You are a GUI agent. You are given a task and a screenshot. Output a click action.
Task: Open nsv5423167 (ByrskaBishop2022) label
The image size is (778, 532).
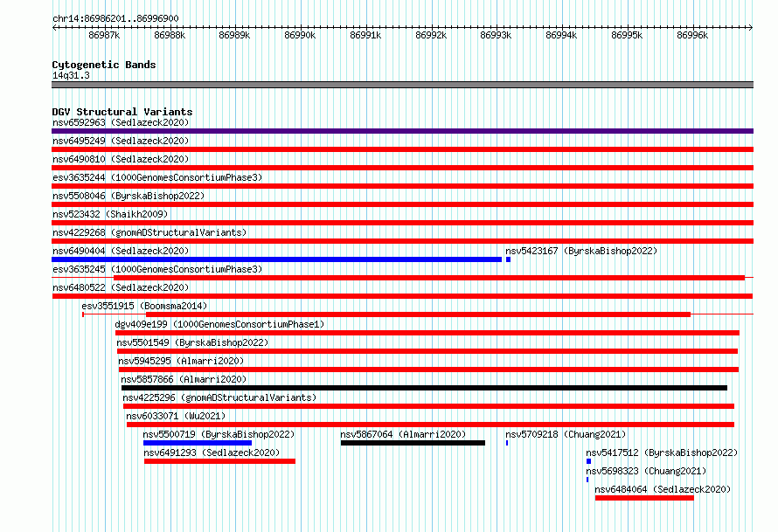581,251
